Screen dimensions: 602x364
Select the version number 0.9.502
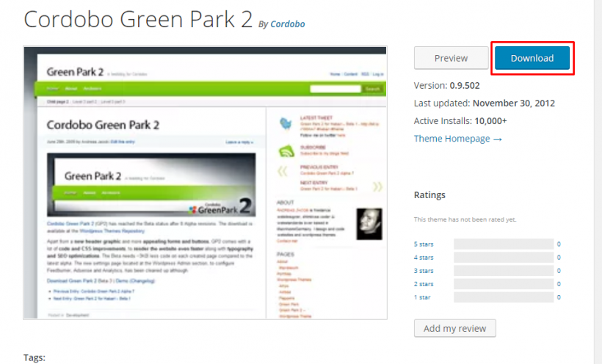(x=465, y=85)
